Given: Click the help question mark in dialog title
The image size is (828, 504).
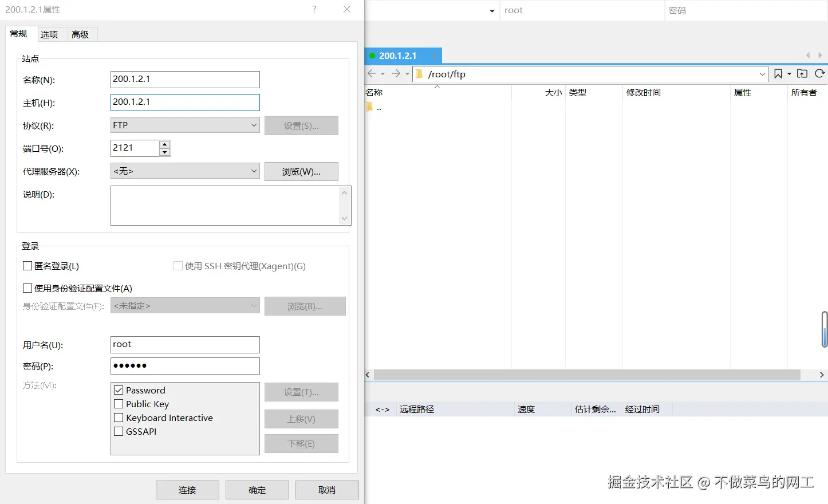Looking at the screenshot, I should coord(314,9).
